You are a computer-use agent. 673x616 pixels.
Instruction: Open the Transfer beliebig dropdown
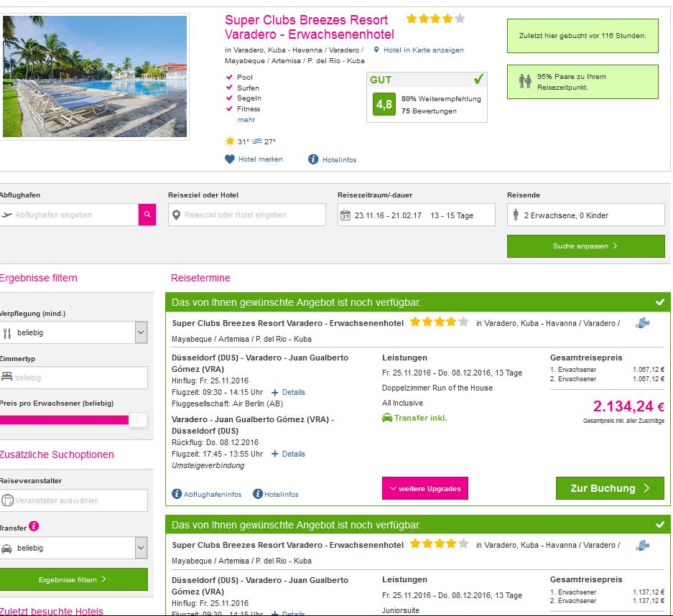tap(74, 548)
